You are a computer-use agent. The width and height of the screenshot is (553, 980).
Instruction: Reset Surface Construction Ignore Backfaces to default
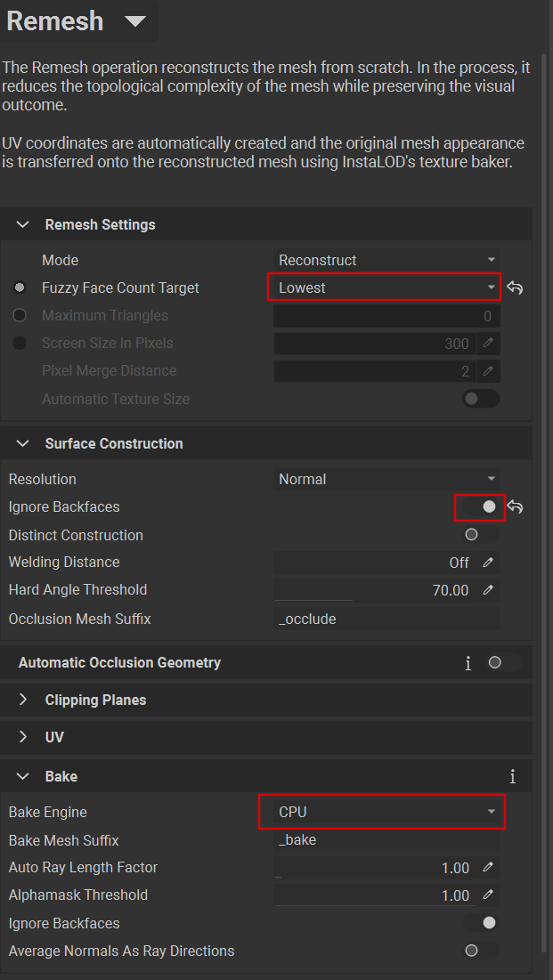coord(515,507)
